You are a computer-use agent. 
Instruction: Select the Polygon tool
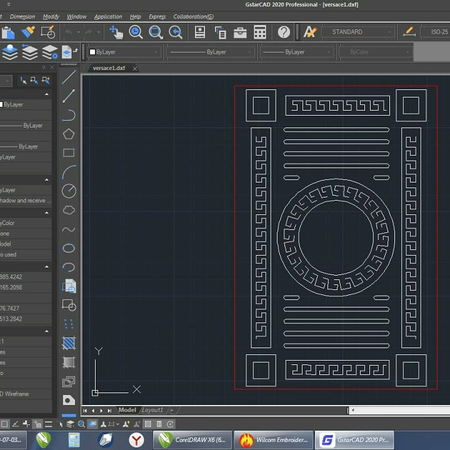(69, 134)
